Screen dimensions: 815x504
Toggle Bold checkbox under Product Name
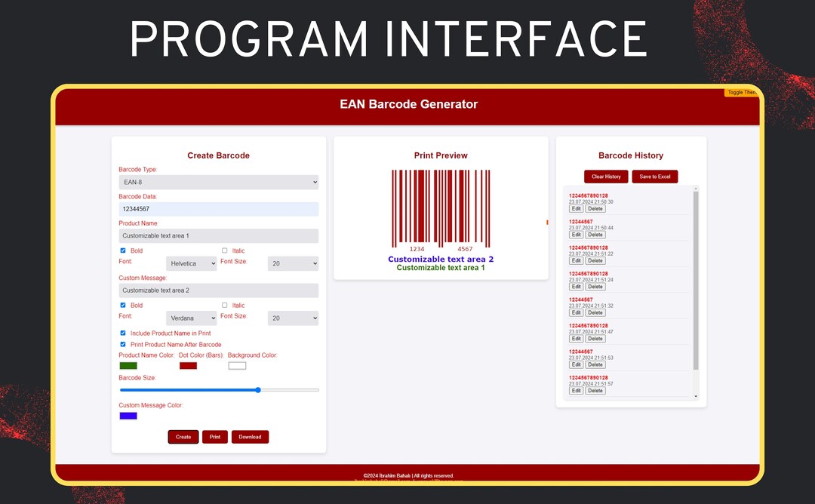pos(123,250)
